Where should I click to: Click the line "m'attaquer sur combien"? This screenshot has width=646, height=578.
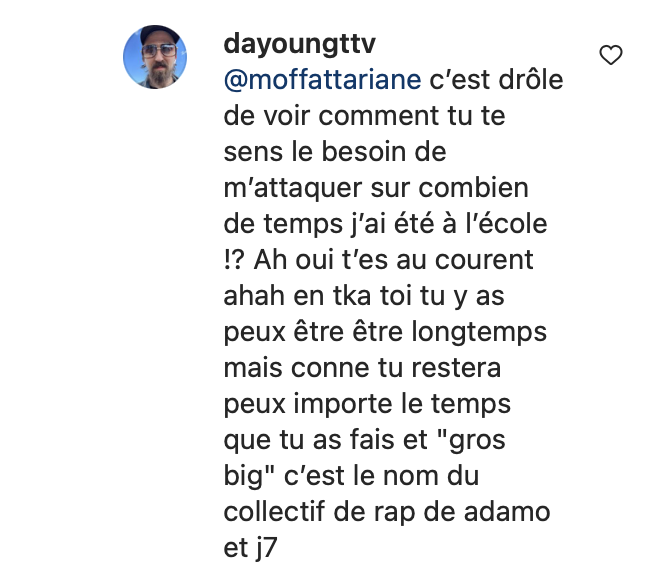376,188
